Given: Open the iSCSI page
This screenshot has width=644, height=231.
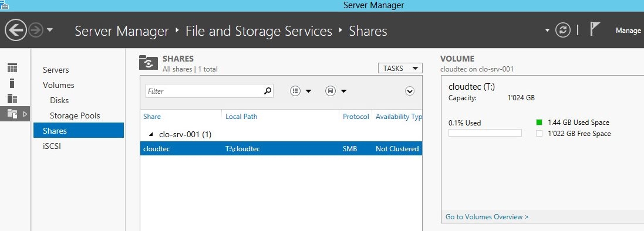Looking at the screenshot, I should click(52, 146).
